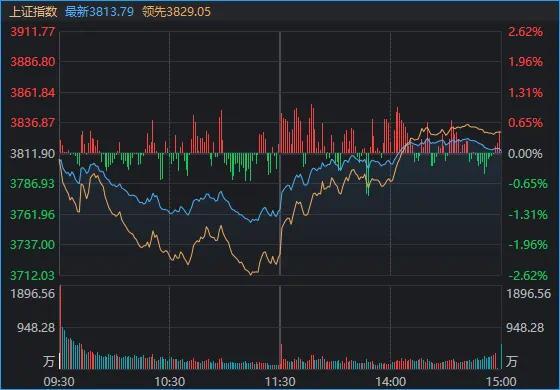Image resolution: width=560 pixels, height=390 pixels.
Task: Click the green -1.31% percentage label
Action: (x=528, y=215)
